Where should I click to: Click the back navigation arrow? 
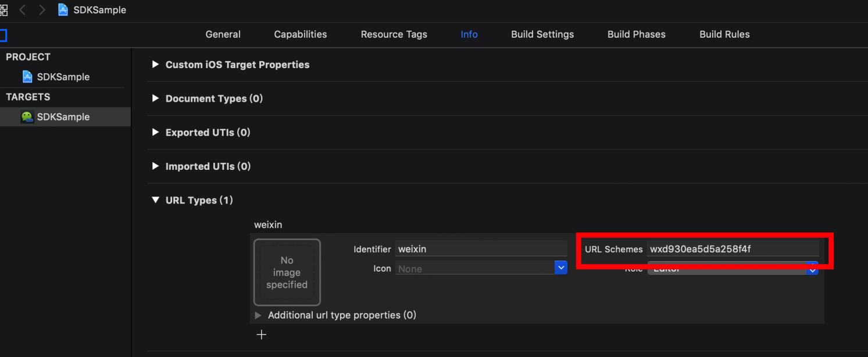tap(23, 10)
